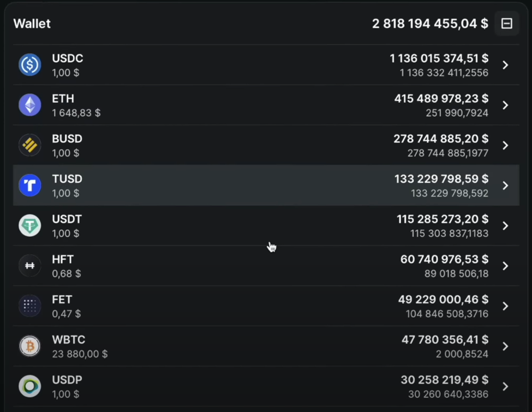Expand the BUSD row chevron
This screenshot has width=532, height=412.
[505, 145]
